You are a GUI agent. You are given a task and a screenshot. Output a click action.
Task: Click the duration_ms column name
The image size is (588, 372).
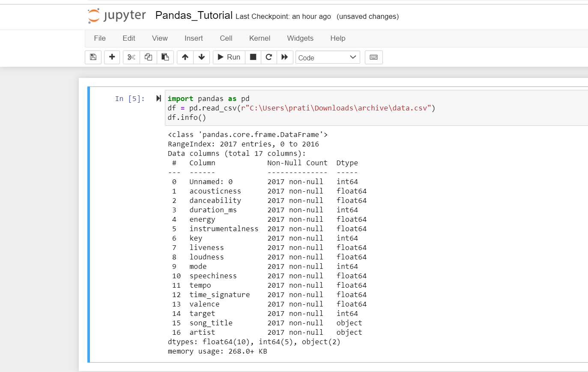click(213, 210)
